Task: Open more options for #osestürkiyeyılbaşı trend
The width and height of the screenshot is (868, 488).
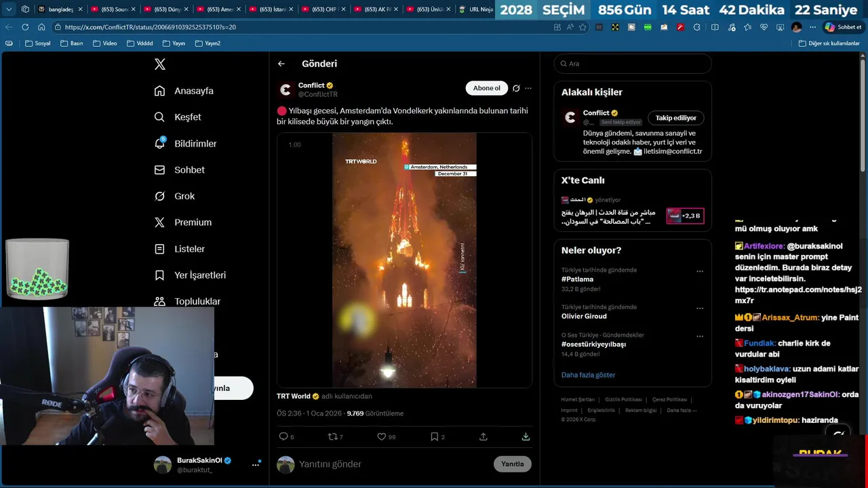Action: tap(700, 336)
